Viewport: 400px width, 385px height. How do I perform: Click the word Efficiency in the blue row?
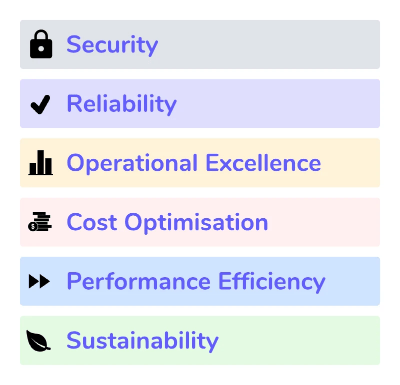(272, 282)
